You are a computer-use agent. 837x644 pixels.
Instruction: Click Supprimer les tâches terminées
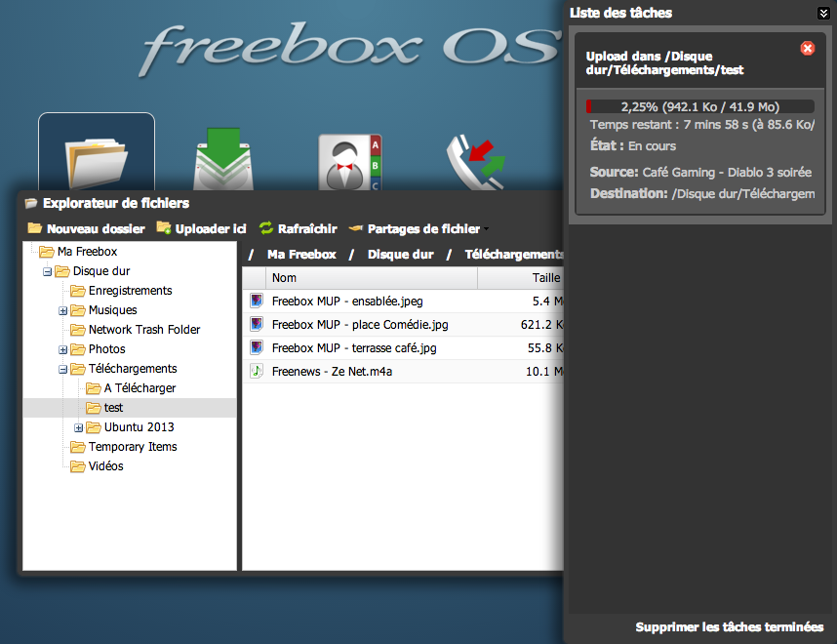729,626
